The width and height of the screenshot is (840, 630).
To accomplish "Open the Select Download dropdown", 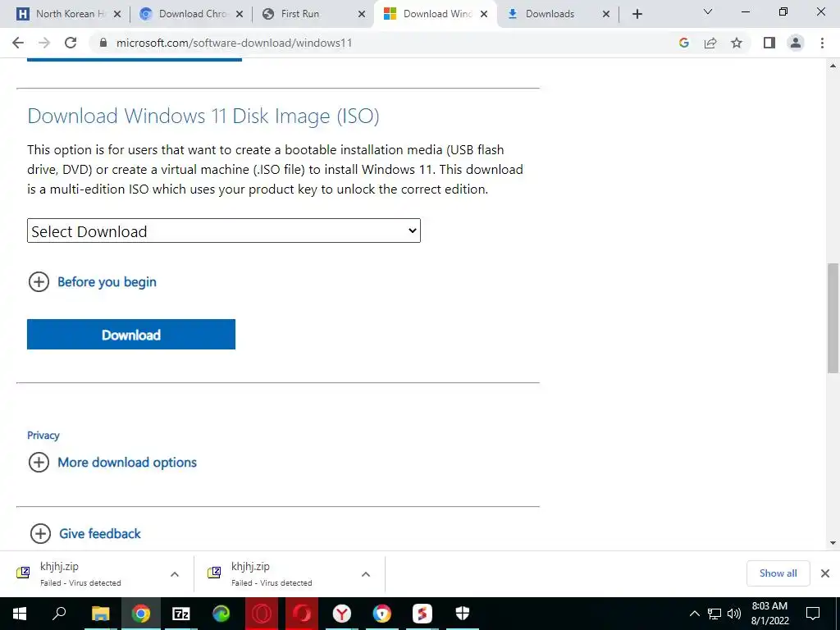I will [224, 231].
